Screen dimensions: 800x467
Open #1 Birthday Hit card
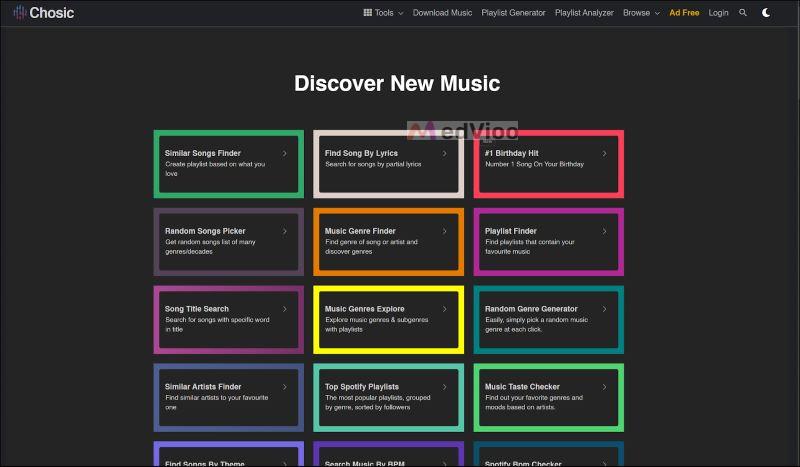tap(548, 164)
